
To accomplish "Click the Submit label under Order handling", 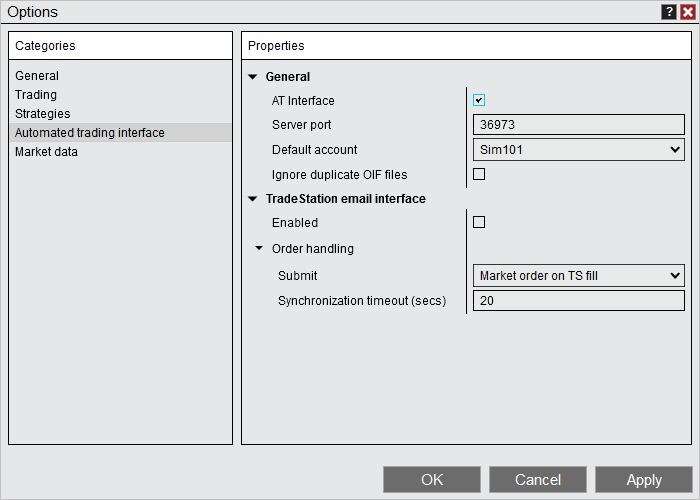I will click(297, 275).
